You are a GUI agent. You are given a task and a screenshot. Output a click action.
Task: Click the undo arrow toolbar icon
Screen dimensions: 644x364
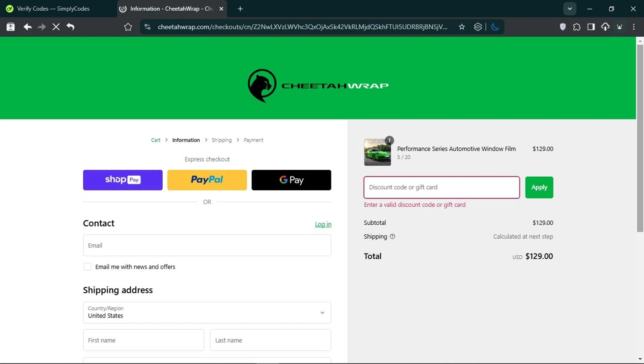tap(70, 27)
